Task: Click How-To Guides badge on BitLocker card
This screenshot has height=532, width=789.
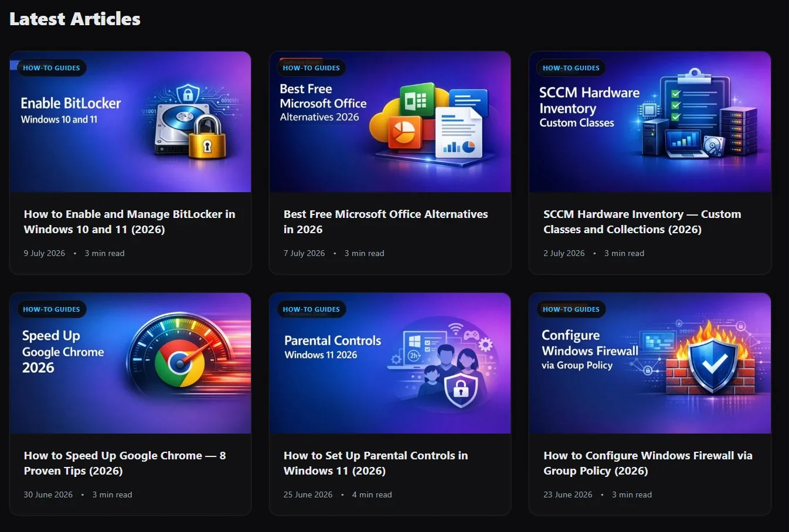Action: [x=52, y=68]
